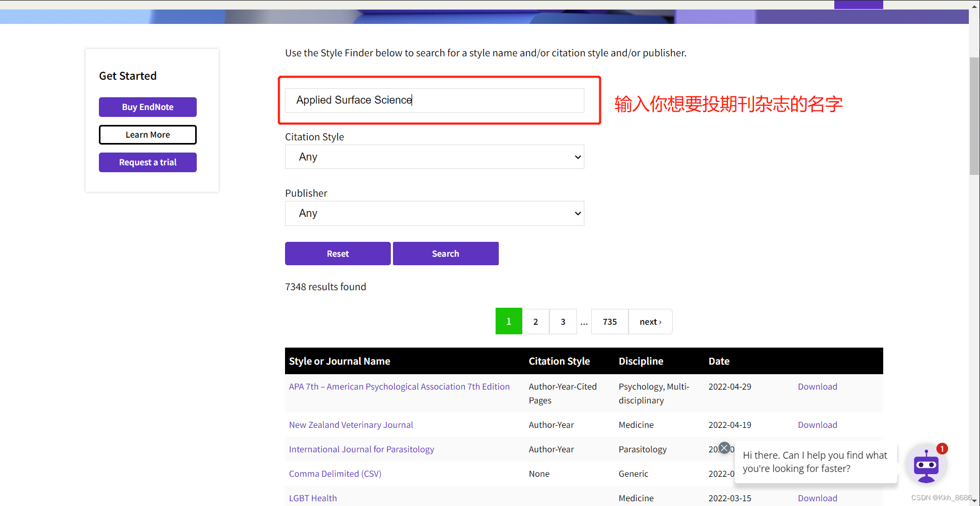Click the Publisher field label
980x506 pixels.
306,193
